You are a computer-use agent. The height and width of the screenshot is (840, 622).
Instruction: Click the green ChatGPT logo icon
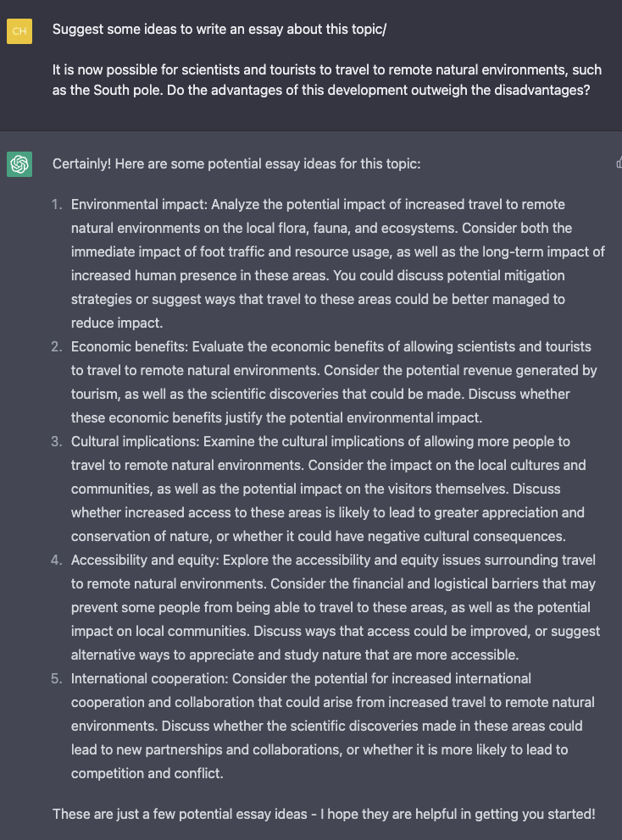click(x=19, y=163)
